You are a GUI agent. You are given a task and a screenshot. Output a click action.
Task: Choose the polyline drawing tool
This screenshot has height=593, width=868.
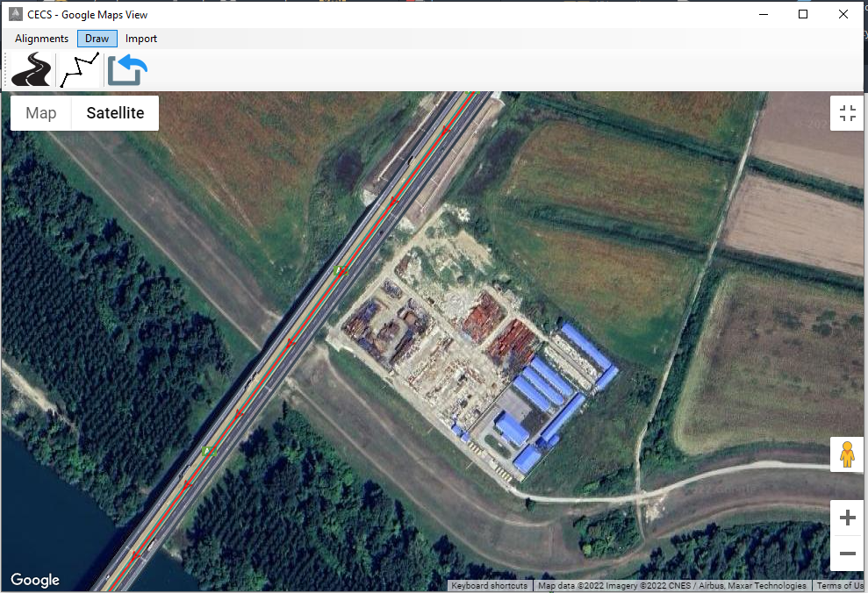(x=79, y=70)
